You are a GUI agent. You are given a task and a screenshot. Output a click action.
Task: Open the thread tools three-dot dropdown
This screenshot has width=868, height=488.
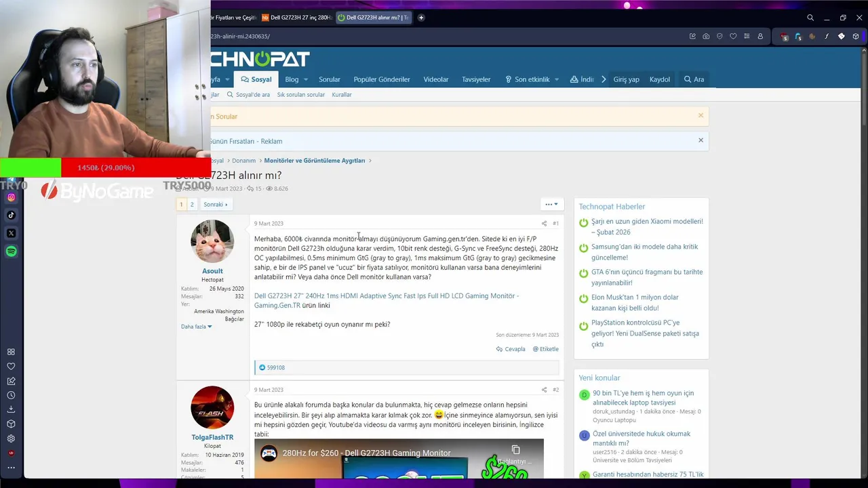[x=551, y=204]
